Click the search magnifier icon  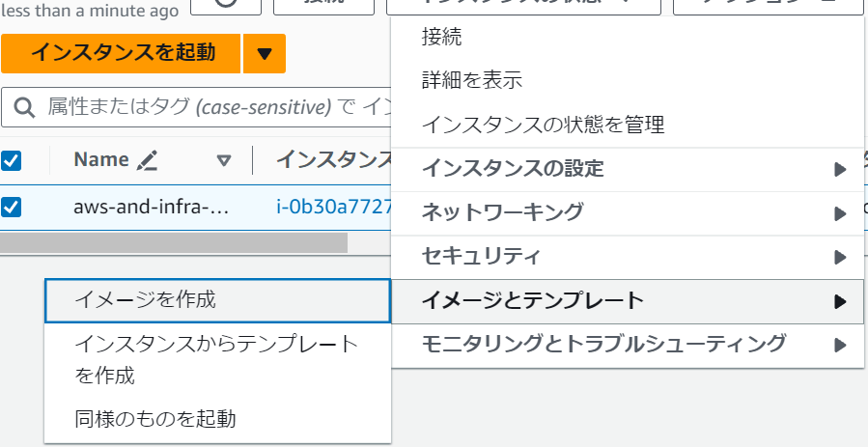(24, 107)
